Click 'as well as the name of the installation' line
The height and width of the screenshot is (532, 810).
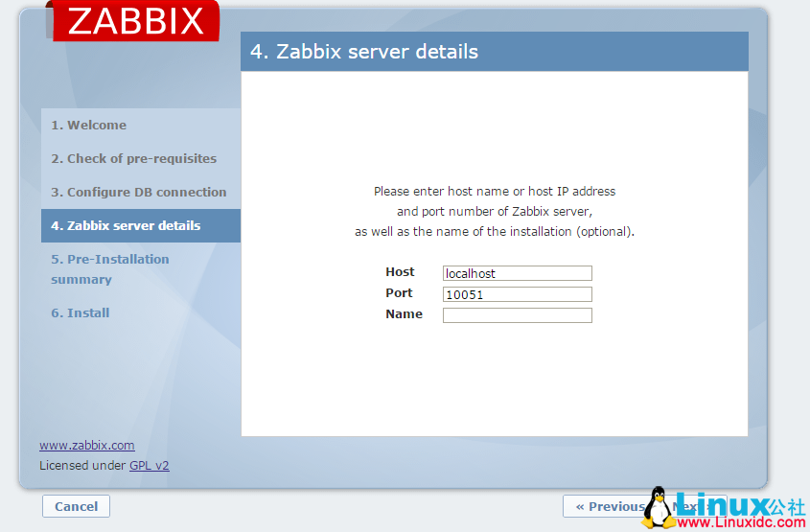495,231
